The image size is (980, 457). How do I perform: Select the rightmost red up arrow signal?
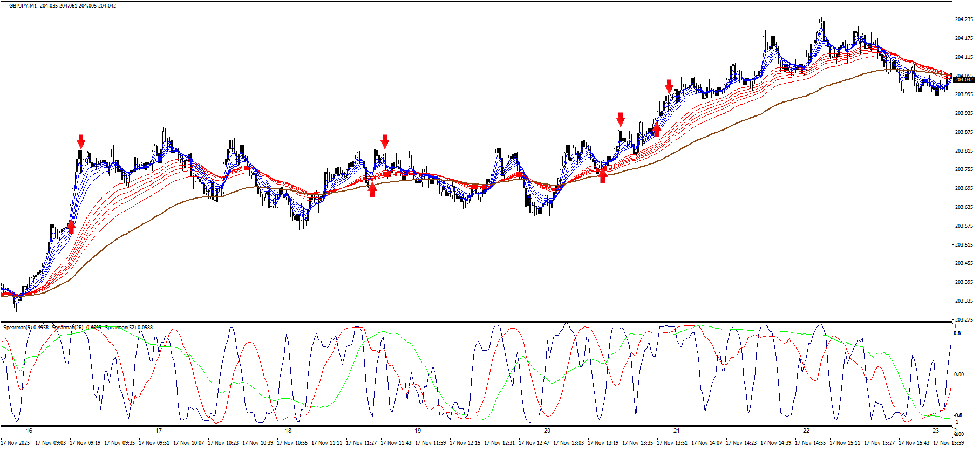pos(656,129)
